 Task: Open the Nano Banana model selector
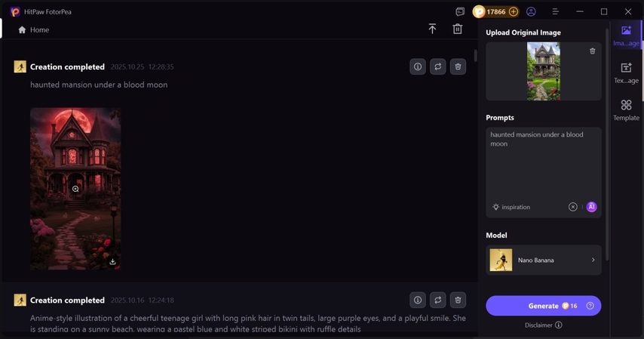544,260
